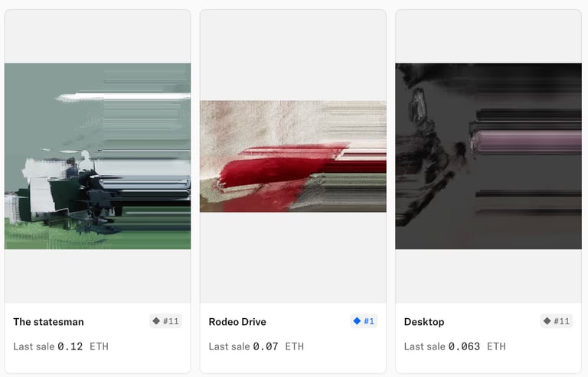588x377 pixels.
Task: Click the Last sale label under Desktop
Action: pyautogui.click(x=424, y=346)
